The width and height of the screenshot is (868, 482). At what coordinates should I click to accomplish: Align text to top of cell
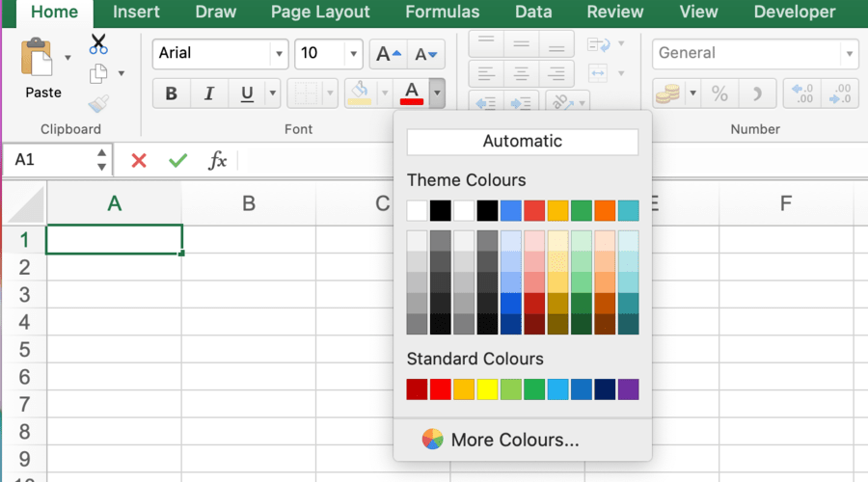[x=486, y=43]
